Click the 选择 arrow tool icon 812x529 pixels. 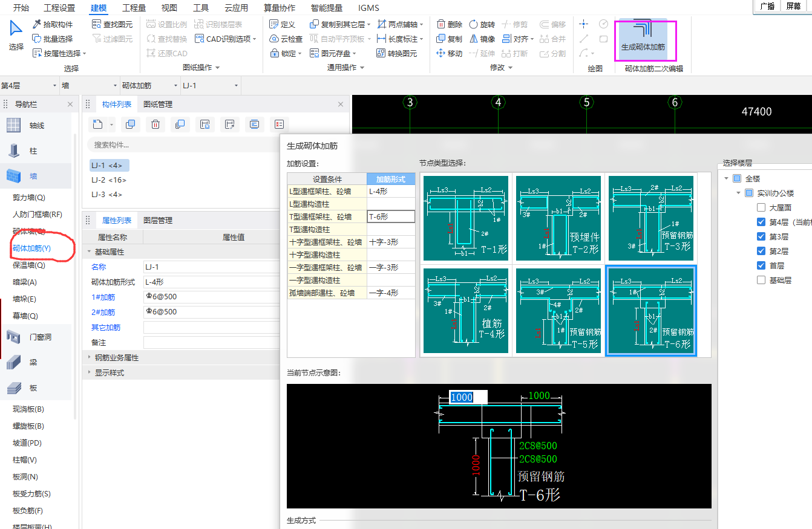pyautogui.click(x=16, y=29)
